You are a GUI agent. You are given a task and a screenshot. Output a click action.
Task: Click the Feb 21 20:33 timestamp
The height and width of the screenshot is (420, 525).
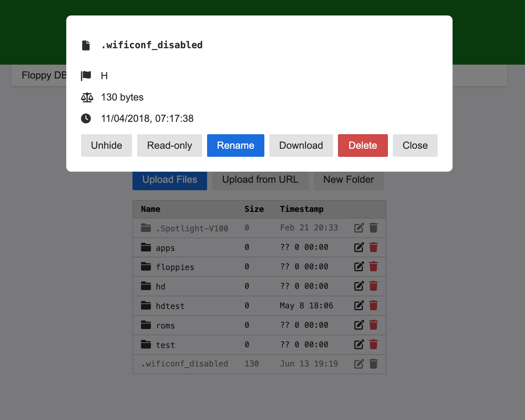[x=309, y=228]
